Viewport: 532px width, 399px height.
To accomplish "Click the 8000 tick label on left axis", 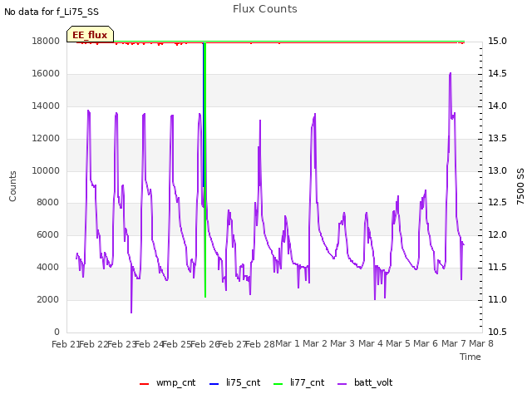I will tap(48, 202).
